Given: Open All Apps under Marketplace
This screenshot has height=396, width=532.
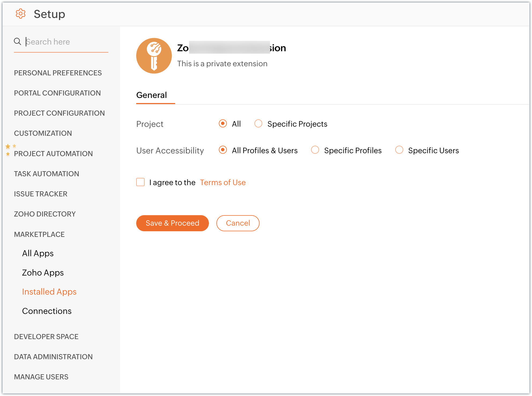Looking at the screenshot, I should [38, 254].
